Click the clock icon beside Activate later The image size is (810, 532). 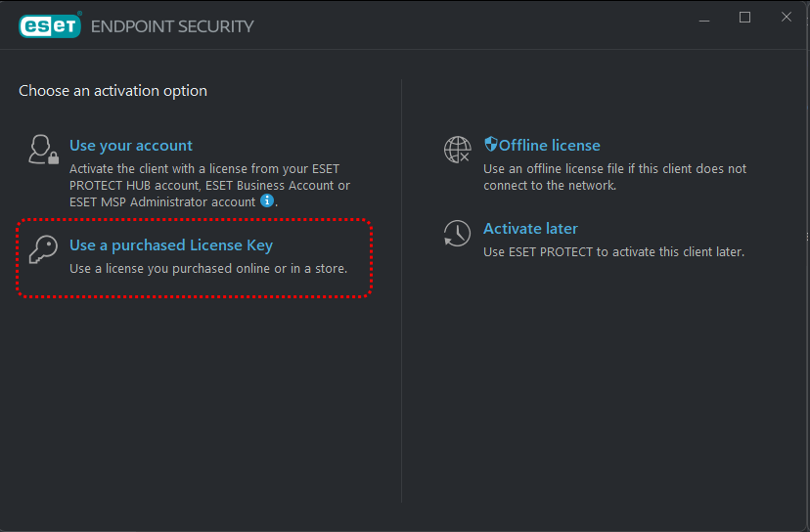coord(457,233)
